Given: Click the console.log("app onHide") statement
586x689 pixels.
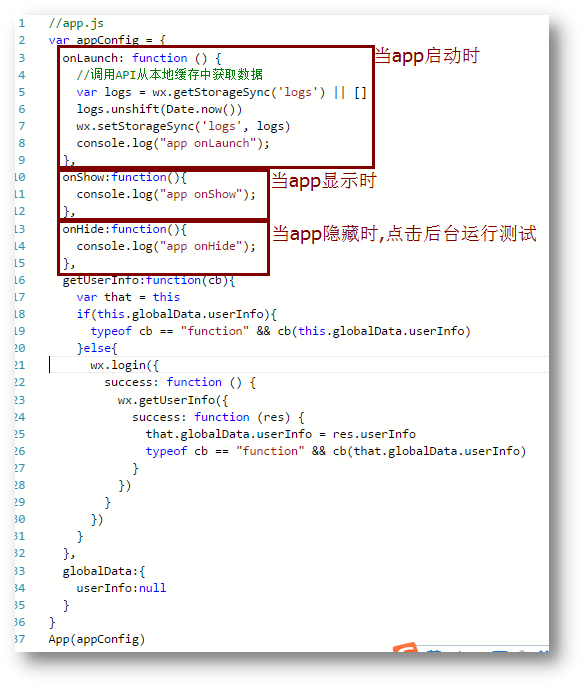Looking at the screenshot, I should coord(166,247).
